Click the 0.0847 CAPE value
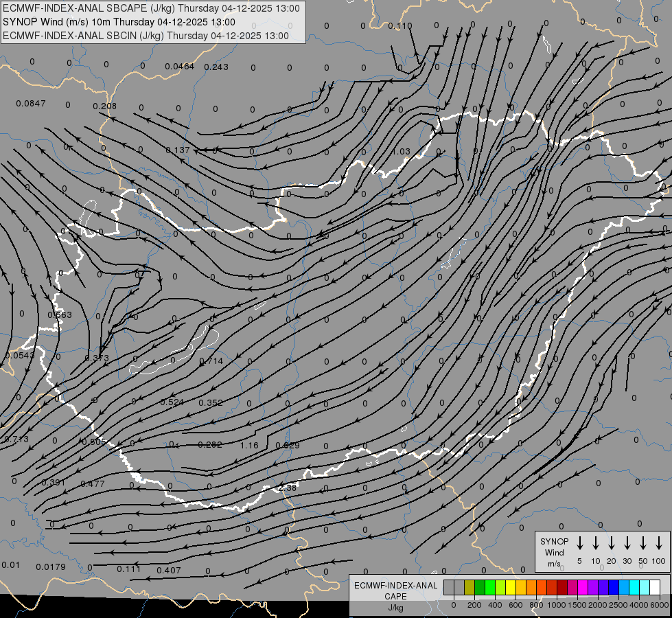The height and width of the screenshot is (618, 672). pyautogui.click(x=30, y=104)
